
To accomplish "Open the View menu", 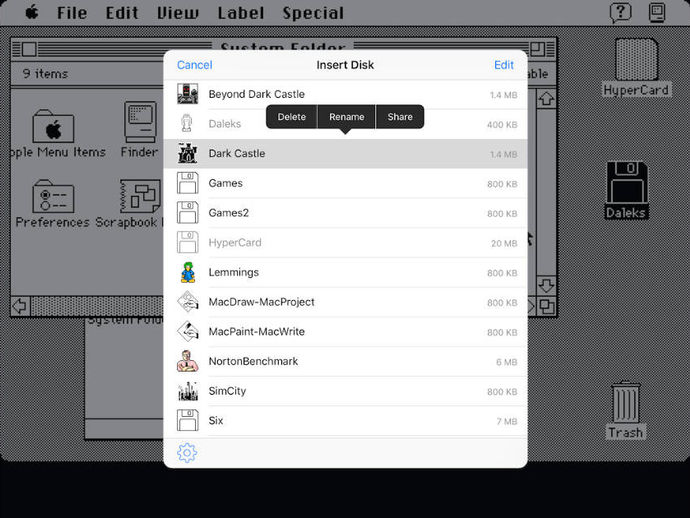I will [x=178, y=13].
